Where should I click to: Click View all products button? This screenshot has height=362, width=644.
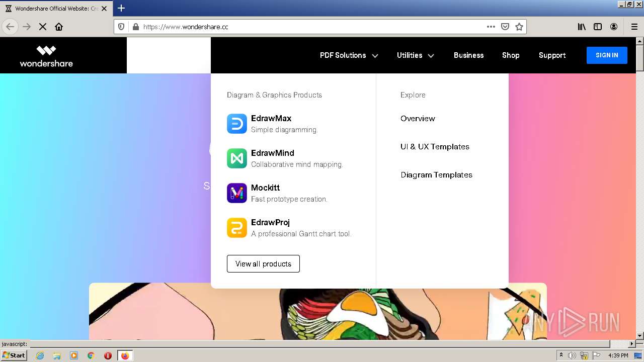263,264
